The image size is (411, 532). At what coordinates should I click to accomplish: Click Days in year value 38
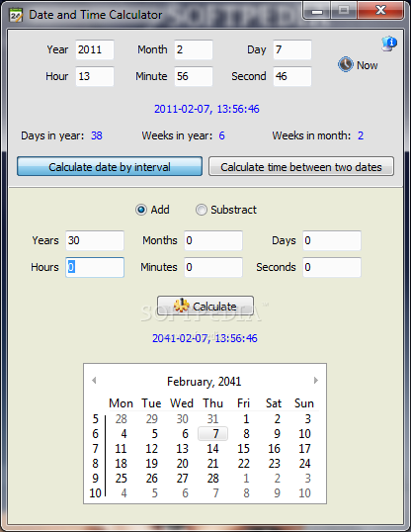click(x=96, y=135)
